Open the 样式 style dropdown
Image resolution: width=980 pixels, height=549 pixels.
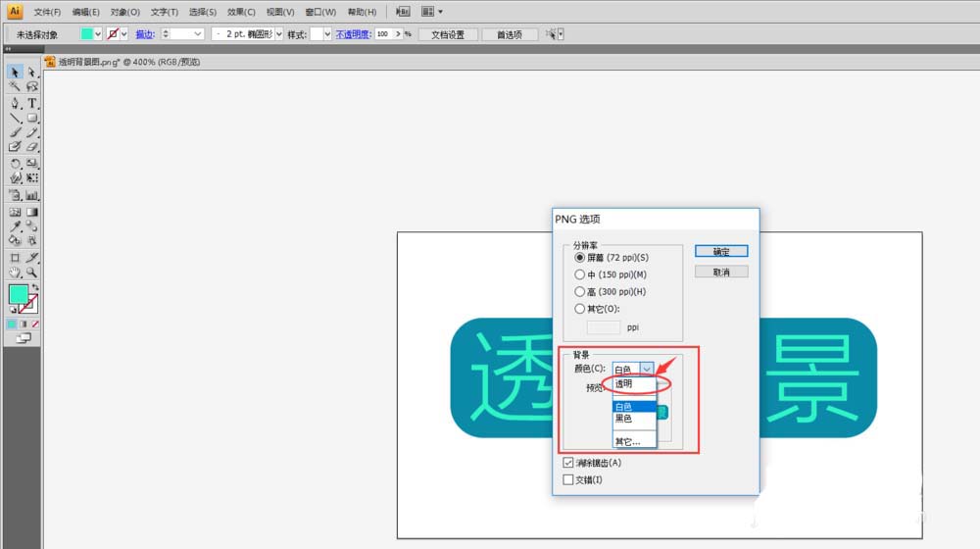[327, 34]
